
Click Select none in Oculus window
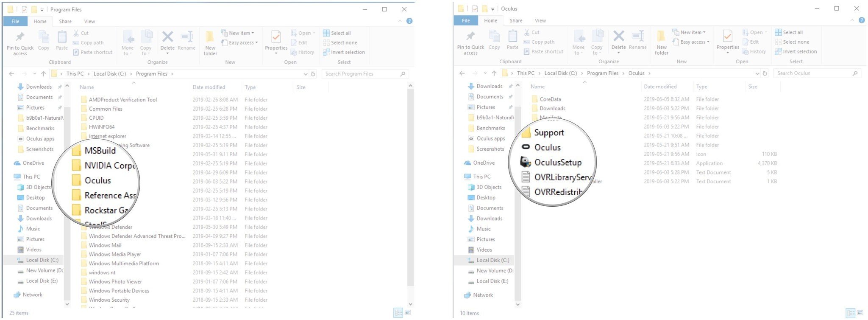point(792,42)
